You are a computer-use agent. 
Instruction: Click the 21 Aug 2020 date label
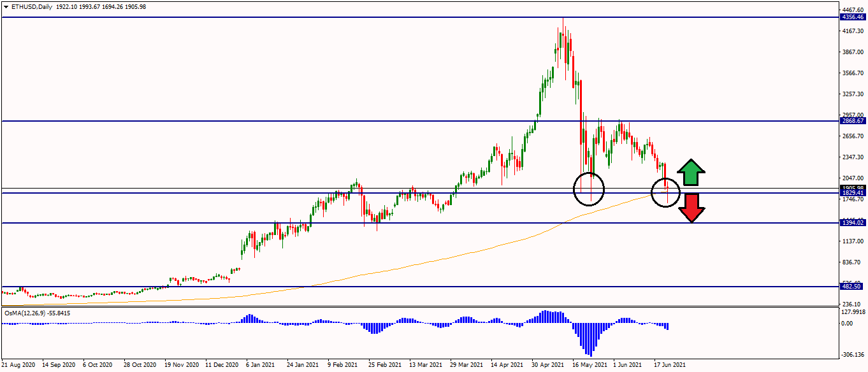pos(19,366)
